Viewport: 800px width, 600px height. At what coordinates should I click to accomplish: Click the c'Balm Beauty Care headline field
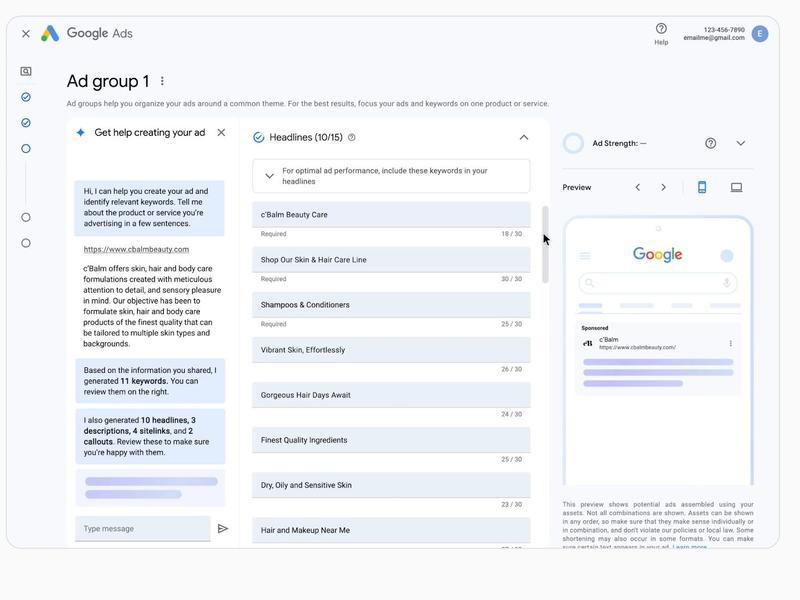coord(391,215)
